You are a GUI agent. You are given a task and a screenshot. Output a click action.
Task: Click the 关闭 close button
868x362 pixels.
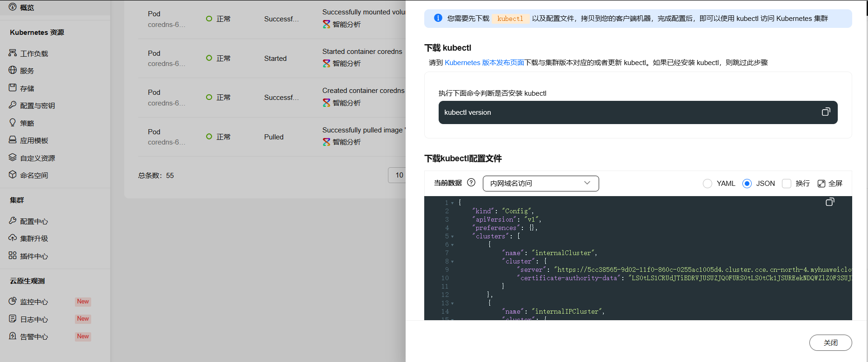tap(830, 342)
